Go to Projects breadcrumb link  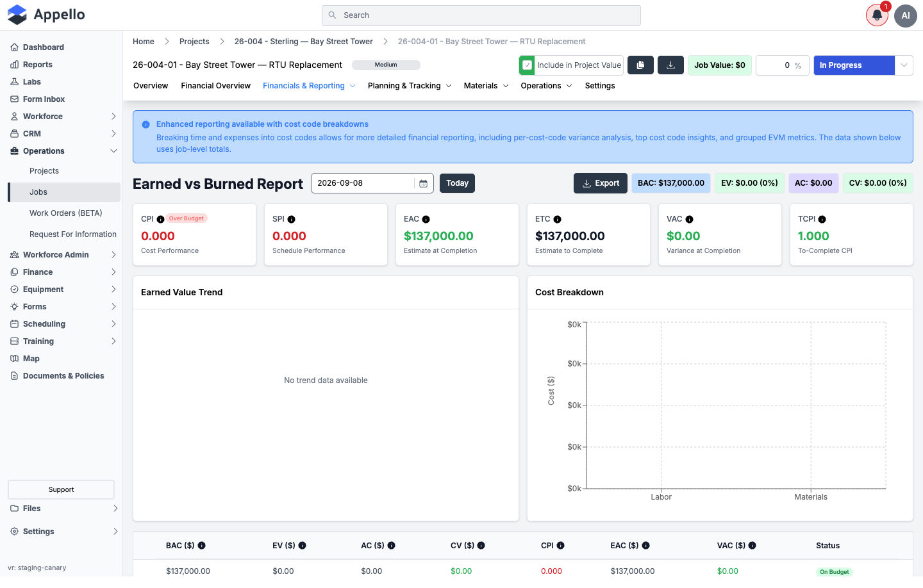click(x=194, y=42)
